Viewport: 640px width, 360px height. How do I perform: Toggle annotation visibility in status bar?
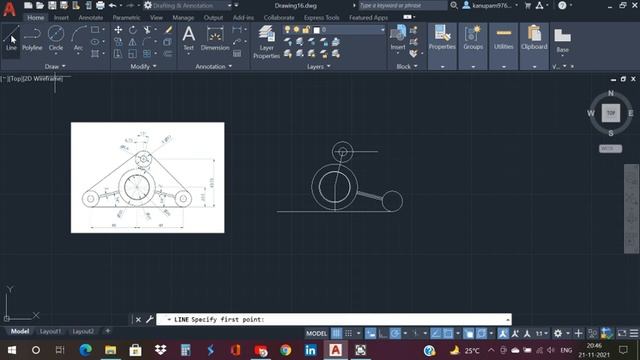[x=503, y=333]
